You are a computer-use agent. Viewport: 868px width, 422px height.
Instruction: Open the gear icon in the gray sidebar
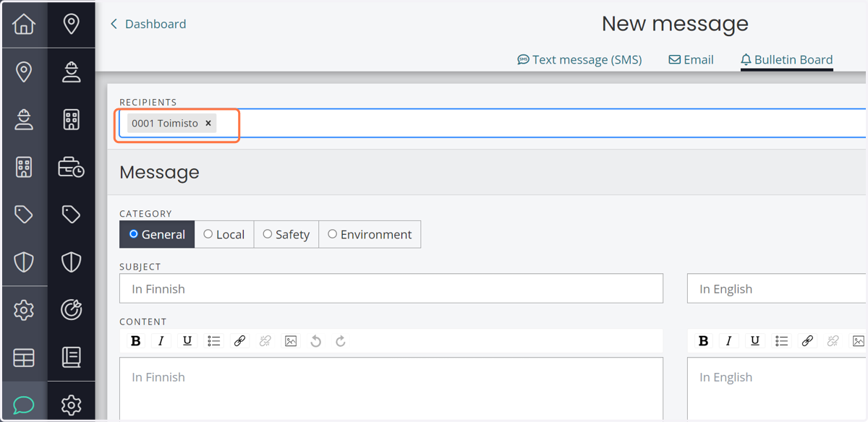(x=24, y=310)
